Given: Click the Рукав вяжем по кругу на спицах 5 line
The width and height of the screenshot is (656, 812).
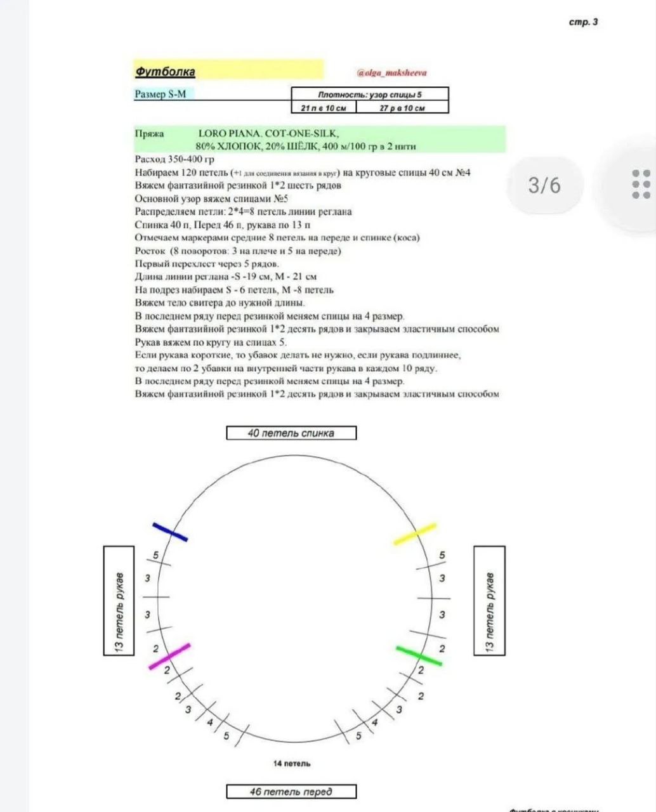Looking at the screenshot, I should pyautogui.click(x=211, y=342).
